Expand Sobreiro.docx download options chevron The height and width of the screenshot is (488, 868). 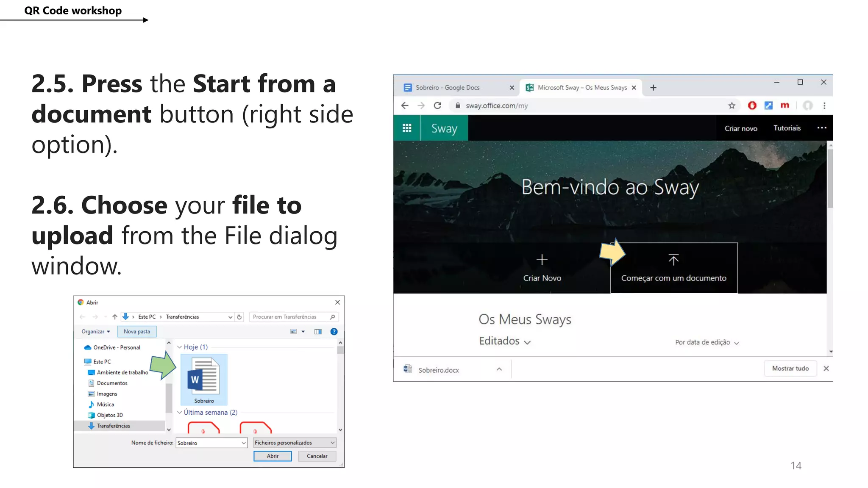pyautogui.click(x=499, y=369)
